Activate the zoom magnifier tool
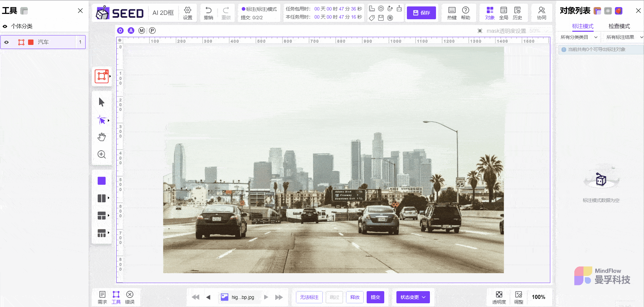644x307 pixels. click(101, 154)
